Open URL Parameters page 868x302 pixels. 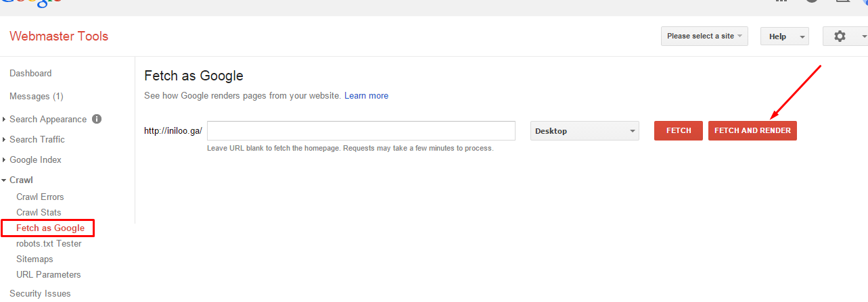[49, 275]
